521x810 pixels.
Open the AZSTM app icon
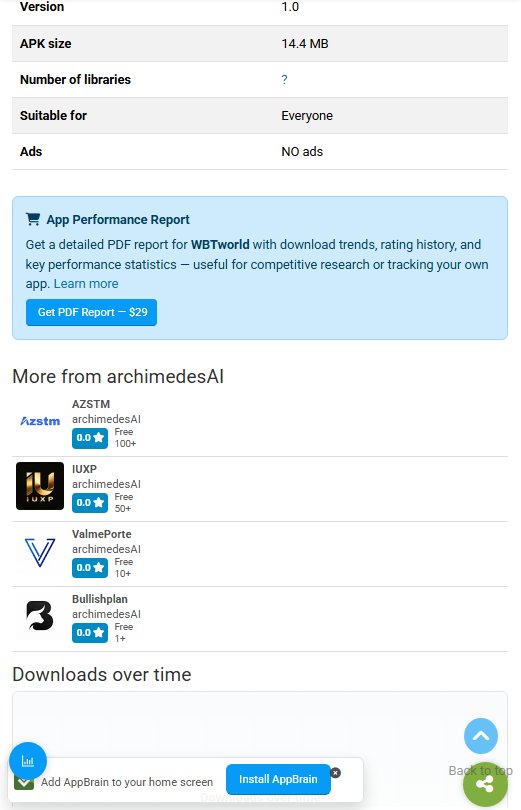[40, 421]
